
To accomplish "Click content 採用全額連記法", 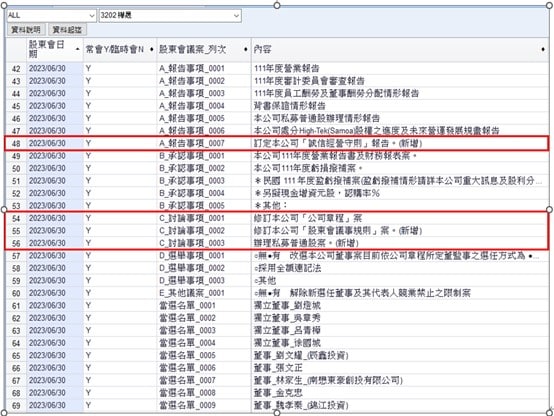I will 400,268.
